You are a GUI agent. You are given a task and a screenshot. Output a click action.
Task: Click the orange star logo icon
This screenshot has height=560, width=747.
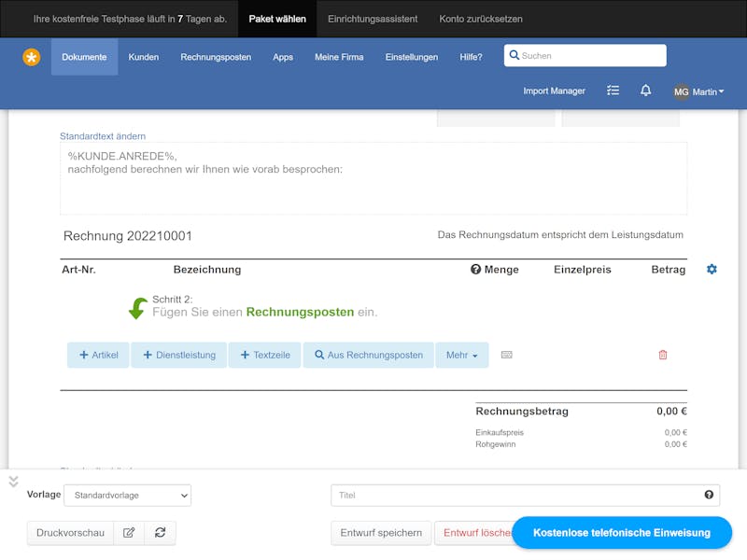32,57
